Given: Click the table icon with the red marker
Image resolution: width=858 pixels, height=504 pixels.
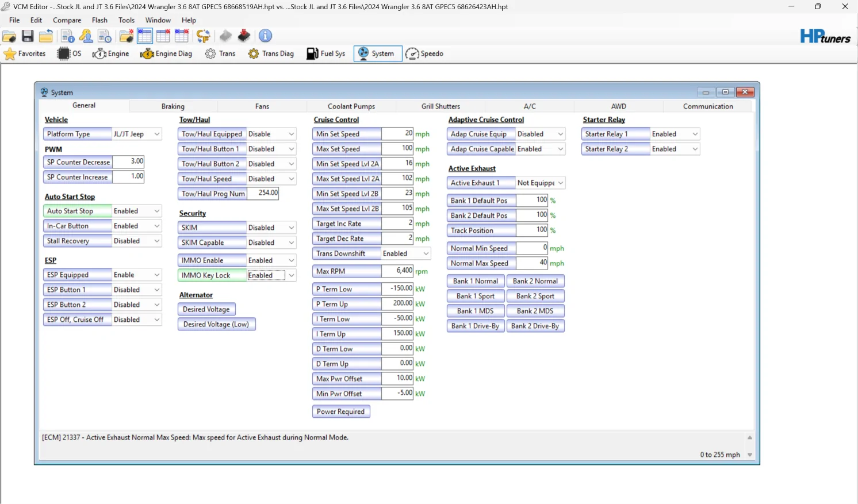Looking at the screenshot, I should (x=163, y=36).
